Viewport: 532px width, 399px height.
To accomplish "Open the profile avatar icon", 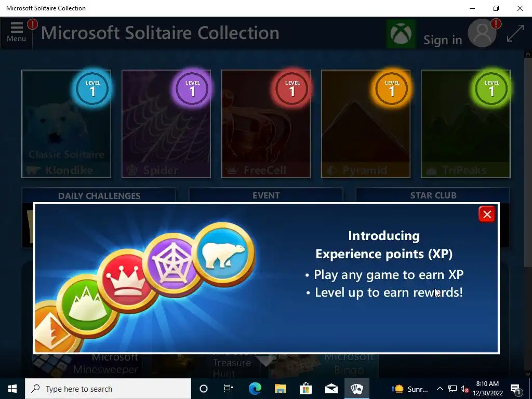I will 482,33.
